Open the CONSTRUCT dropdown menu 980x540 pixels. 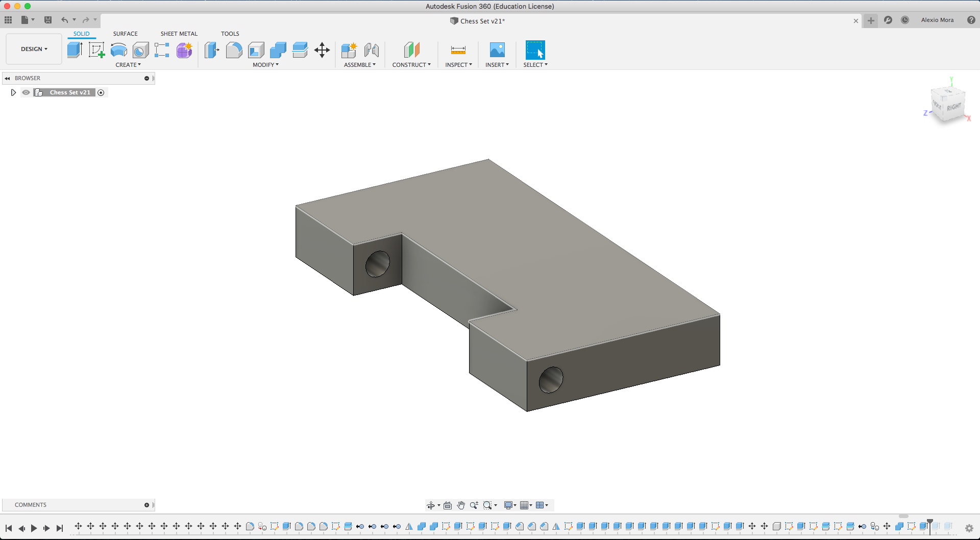pyautogui.click(x=411, y=65)
